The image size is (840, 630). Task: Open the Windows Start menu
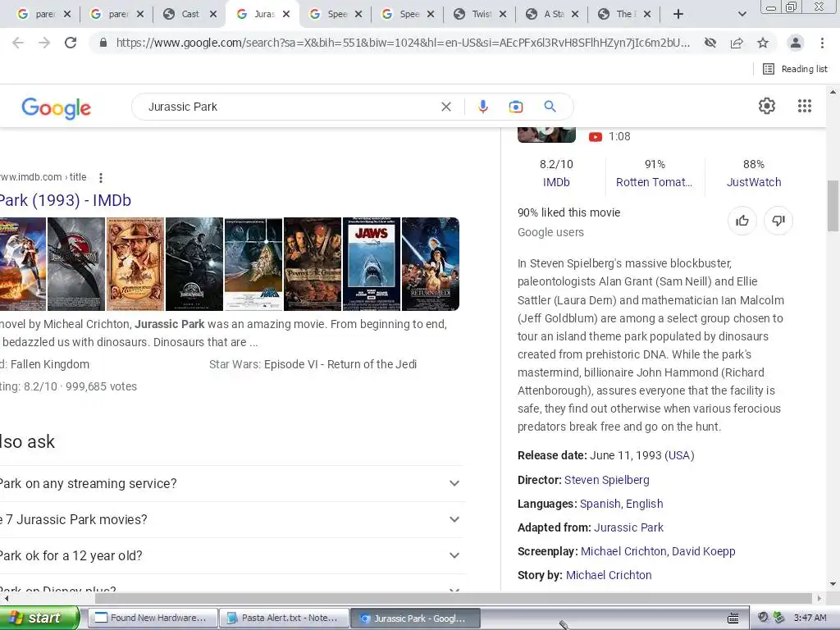[x=39, y=618]
